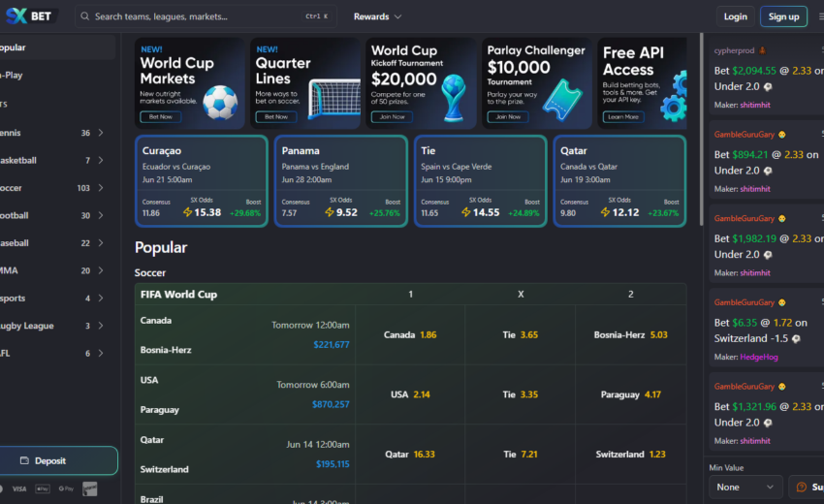This screenshot has width=824, height=504.
Task: Select Switzerland 1.23 odds
Action: coord(631,454)
